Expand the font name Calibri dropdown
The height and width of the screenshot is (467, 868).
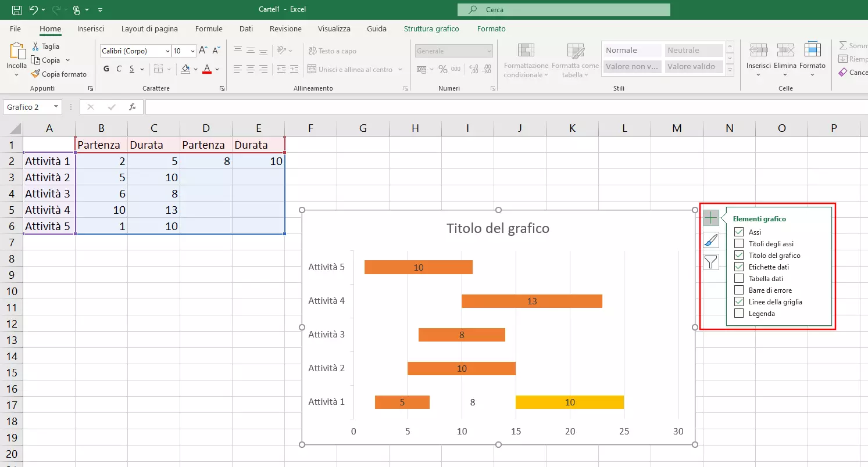167,51
